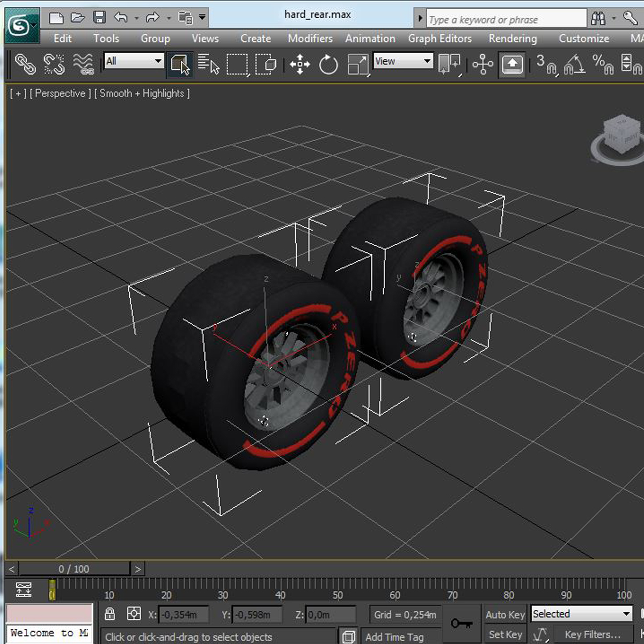Toggle Absolute/Offset transform type-in mode
The image size is (644, 644).
[x=134, y=613]
